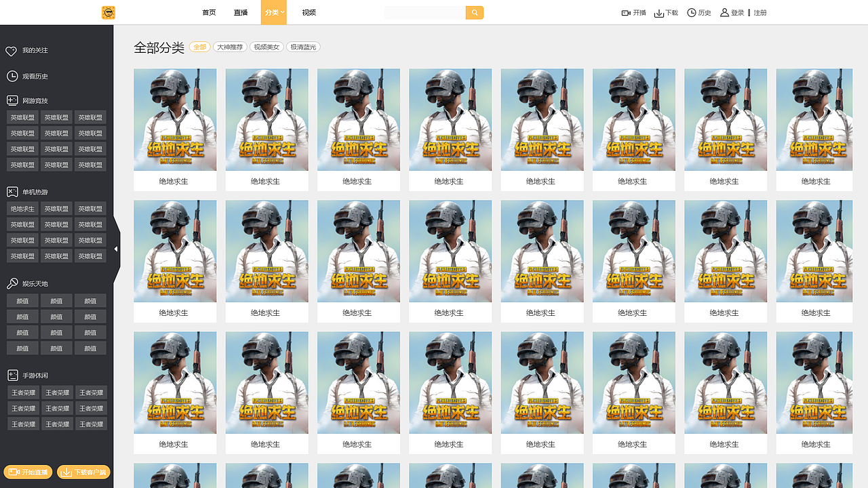Select the 网游竞技 category icon

12,100
